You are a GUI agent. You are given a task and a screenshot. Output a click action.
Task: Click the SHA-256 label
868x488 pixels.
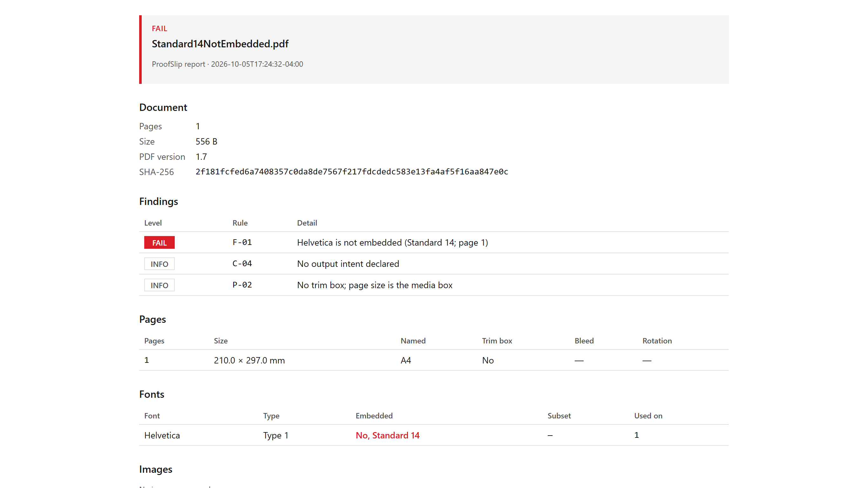[x=156, y=172]
